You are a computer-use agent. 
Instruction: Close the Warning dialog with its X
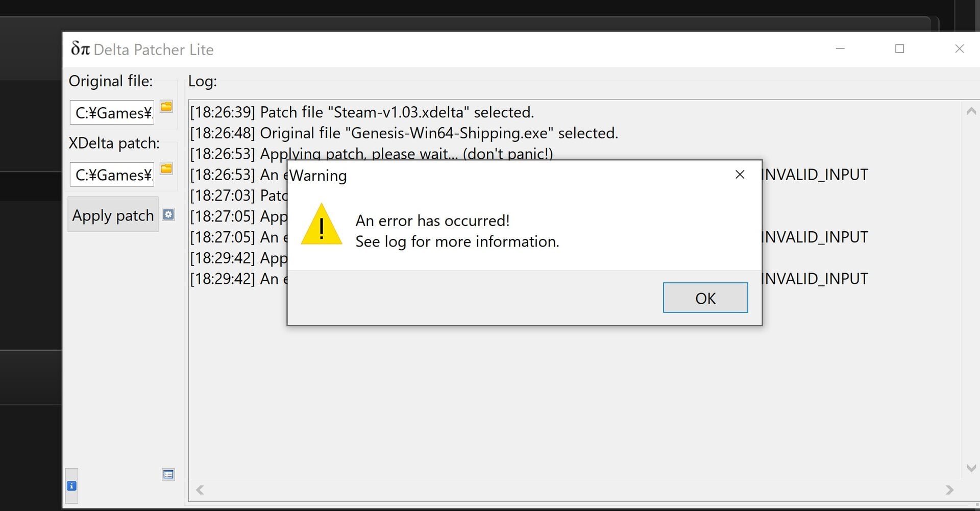coord(740,175)
